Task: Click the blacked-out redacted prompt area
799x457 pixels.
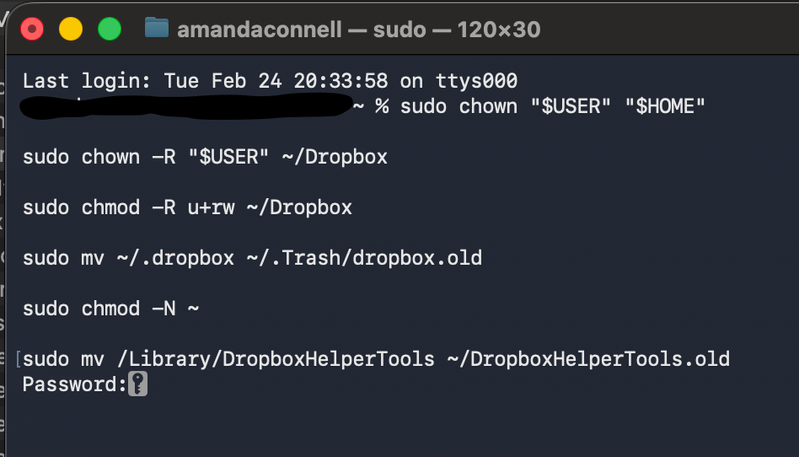Action: tap(190, 103)
